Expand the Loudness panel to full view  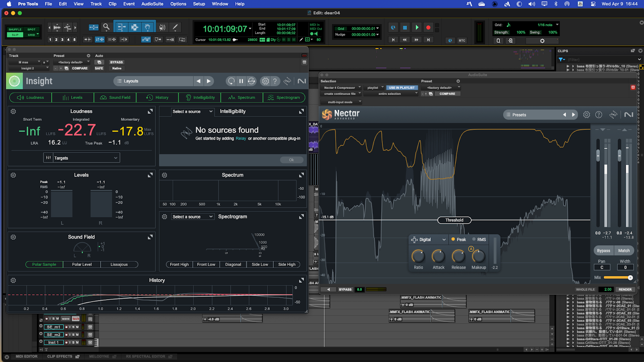point(150,111)
